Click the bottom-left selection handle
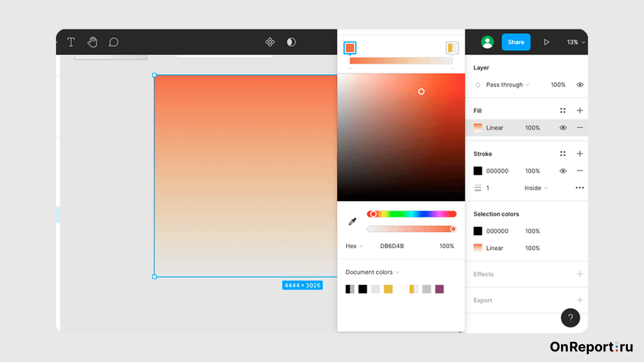 [x=154, y=277]
